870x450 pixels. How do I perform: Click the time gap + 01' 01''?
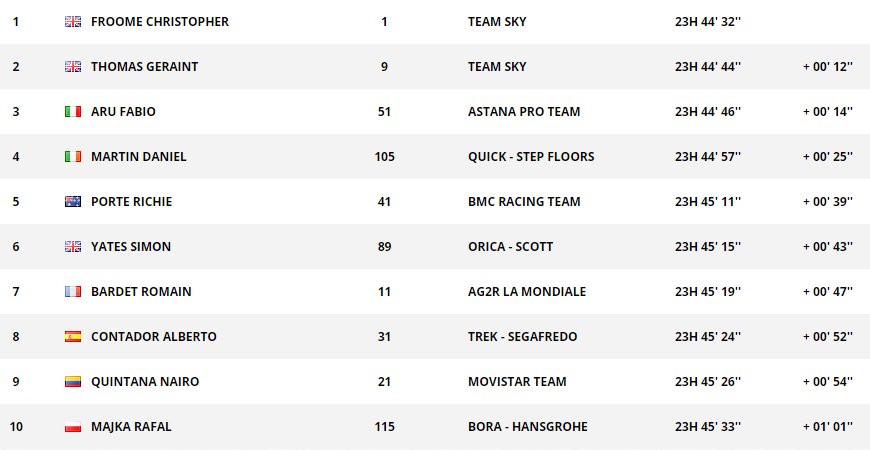pos(827,427)
